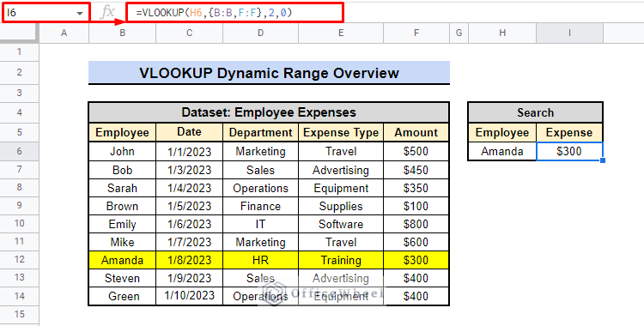Select column G header
This screenshot has height=326, width=644.
click(x=459, y=33)
